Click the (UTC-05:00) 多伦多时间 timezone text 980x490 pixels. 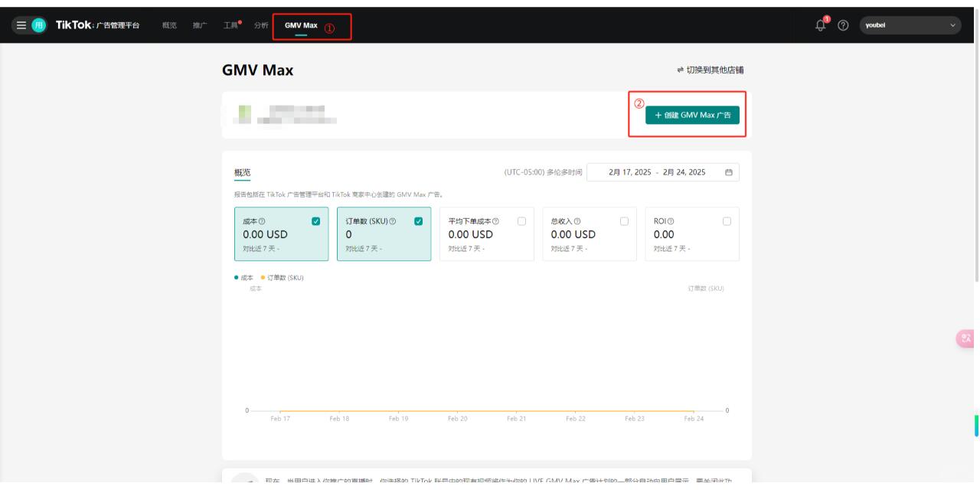click(543, 172)
